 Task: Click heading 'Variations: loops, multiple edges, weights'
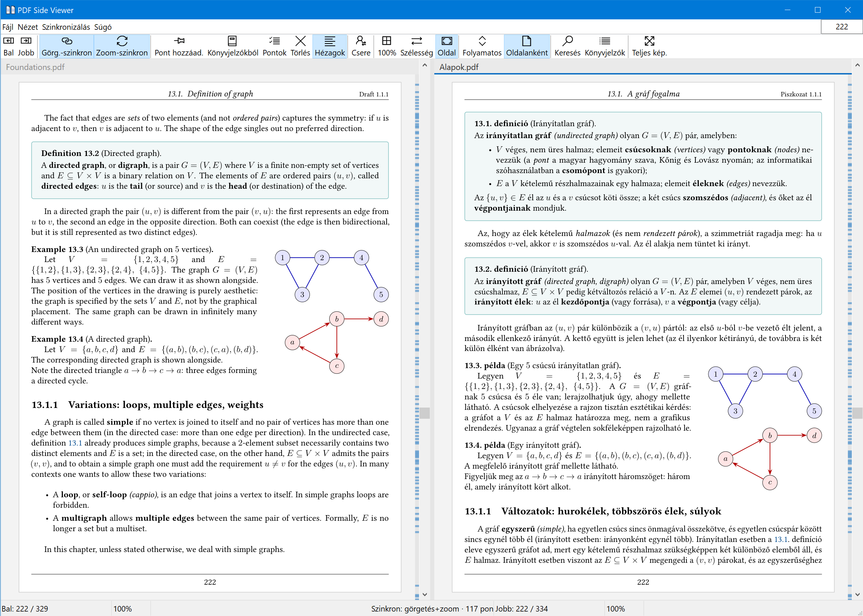point(166,405)
